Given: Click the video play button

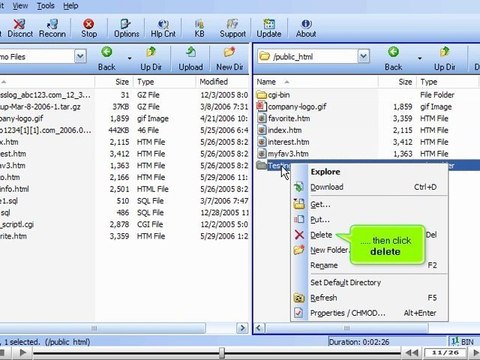Looking at the screenshot, I should click(x=23, y=353).
